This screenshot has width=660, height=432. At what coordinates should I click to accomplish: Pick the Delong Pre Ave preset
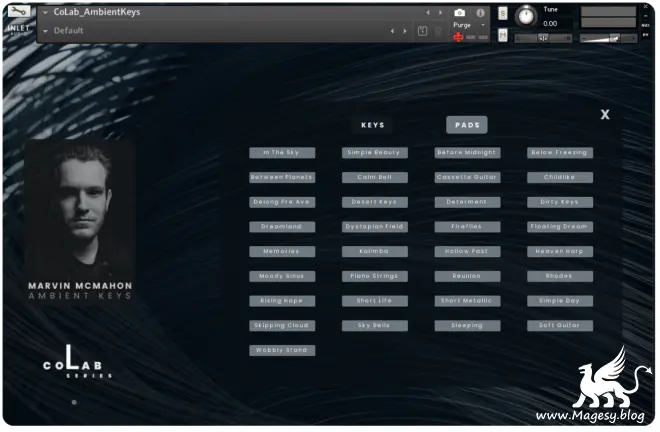coord(282,202)
